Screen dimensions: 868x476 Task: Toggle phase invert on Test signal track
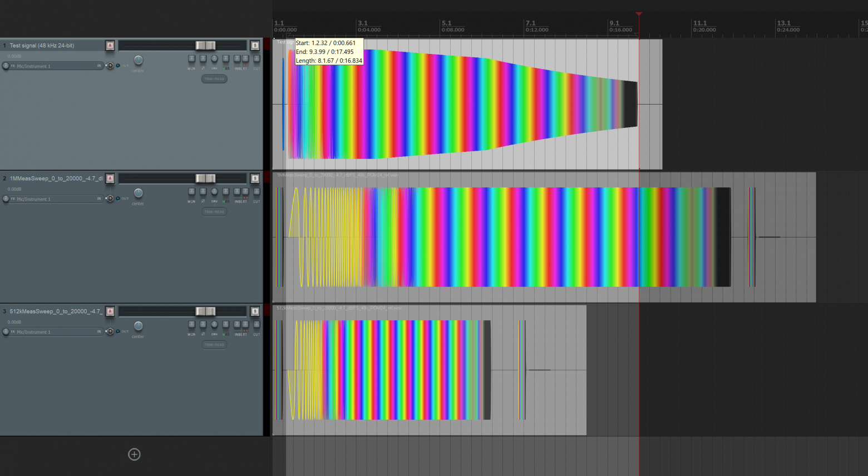coord(203,58)
